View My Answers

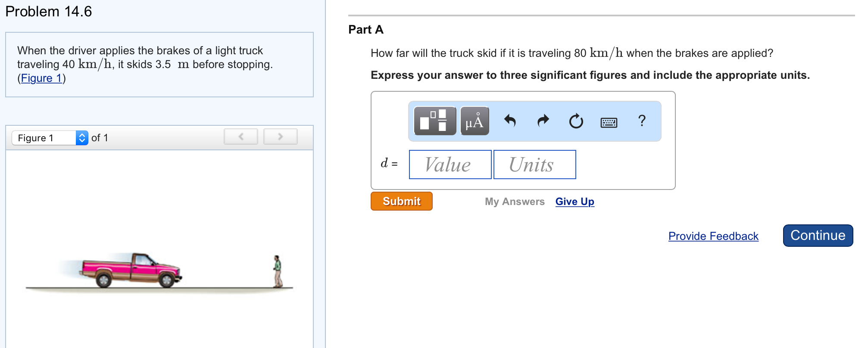coord(515,202)
